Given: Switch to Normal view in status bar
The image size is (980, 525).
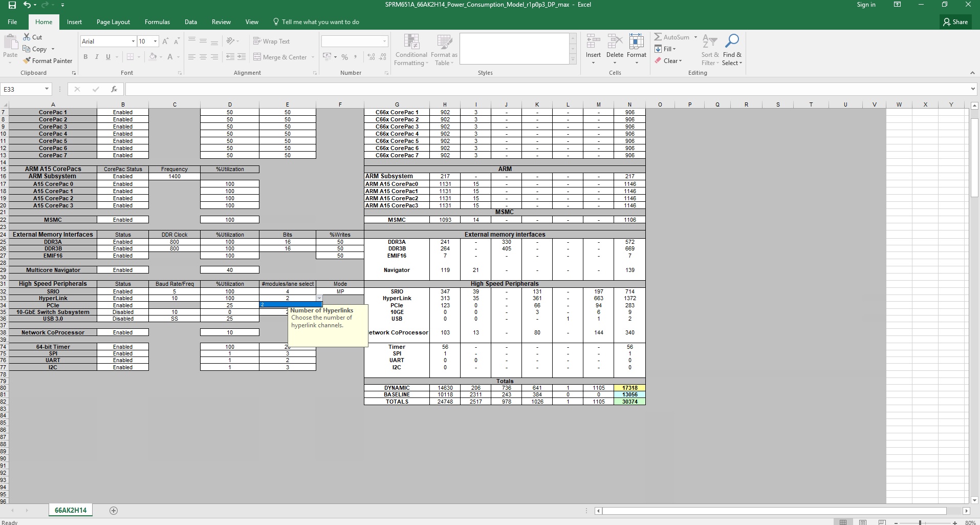Looking at the screenshot, I should (x=843, y=522).
